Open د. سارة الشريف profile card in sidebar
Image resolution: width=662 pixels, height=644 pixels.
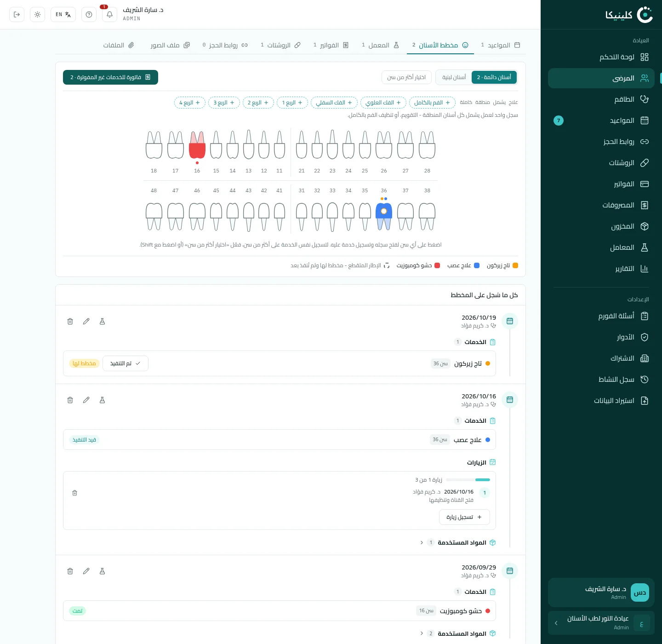coord(601,592)
